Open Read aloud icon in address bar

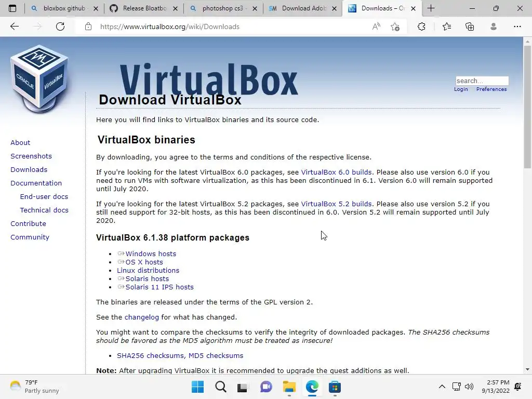coord(376,26)
